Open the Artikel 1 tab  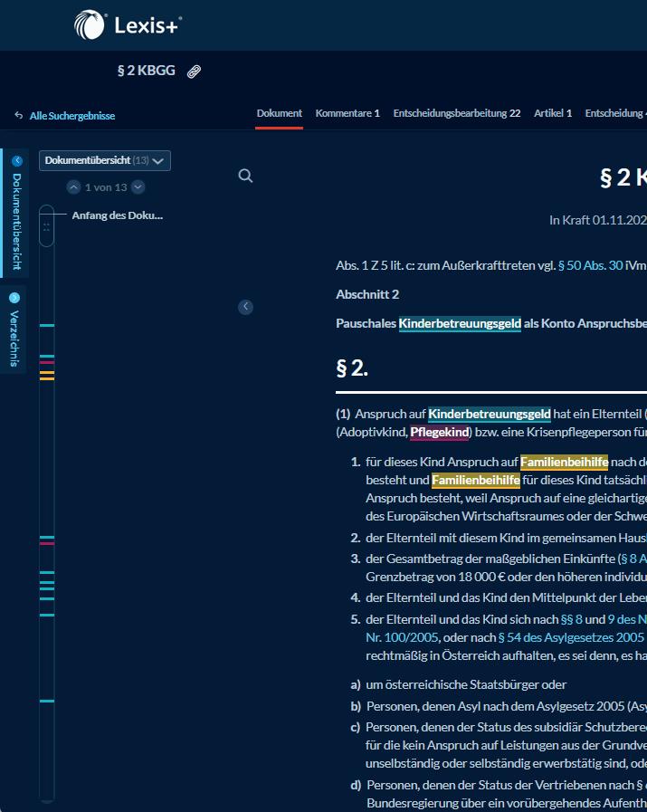553,113
